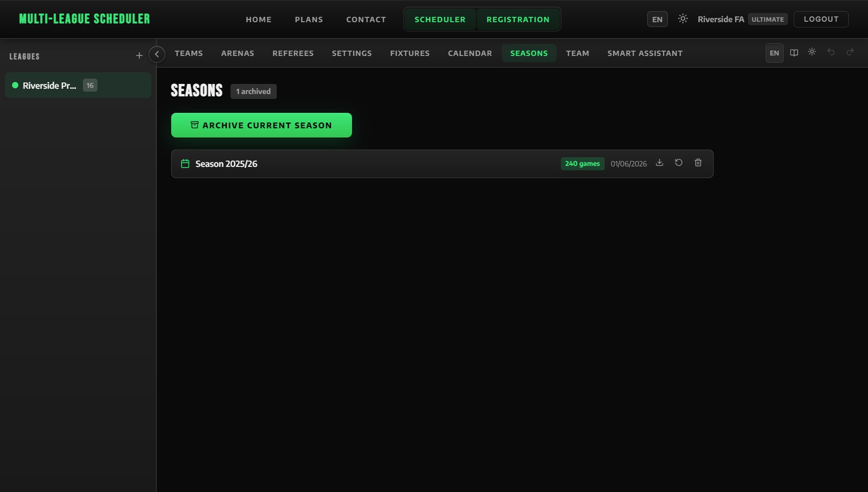
Task: Select the Riverside Pr... league in sidebar
Action: (x=78, y=85)
